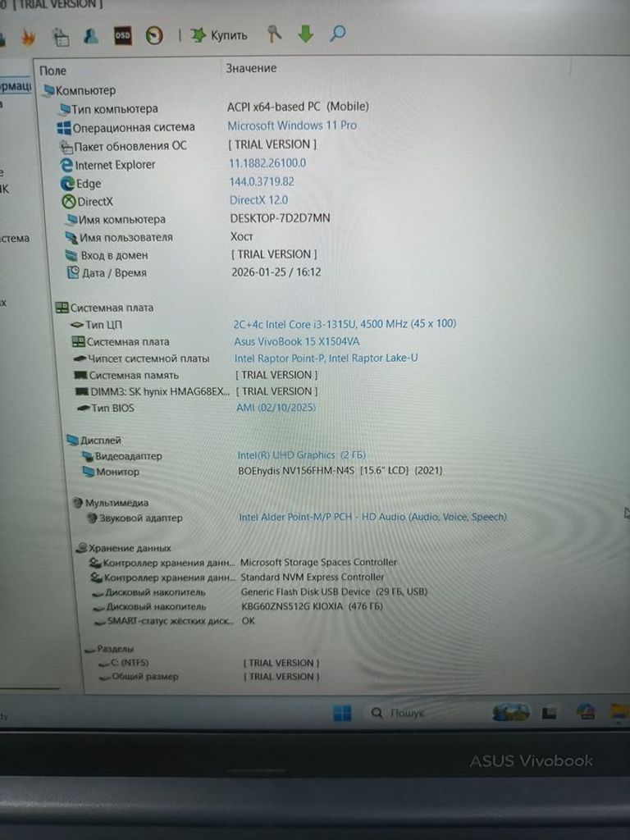Click the Значение column header
This screenshot has width=630, height=840.
tap(251, 68)
